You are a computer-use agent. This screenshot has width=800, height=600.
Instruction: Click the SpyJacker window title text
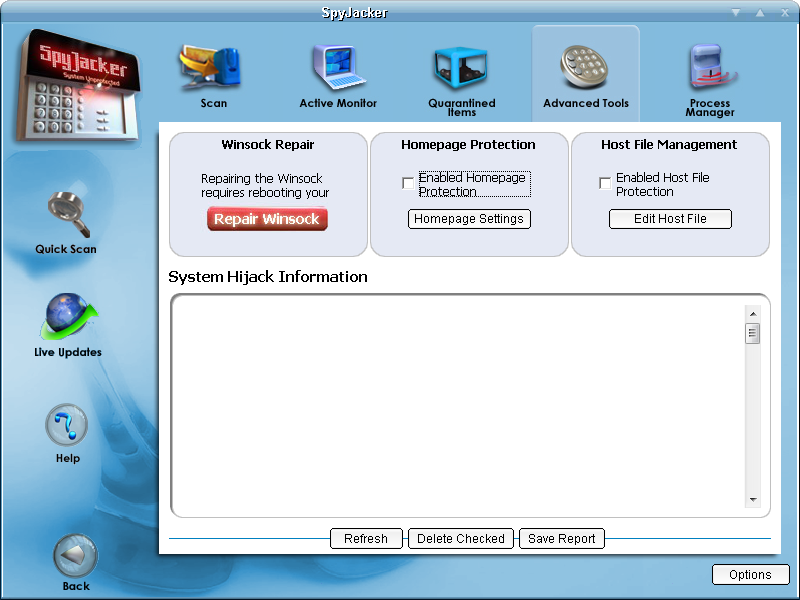pos(355,12)
